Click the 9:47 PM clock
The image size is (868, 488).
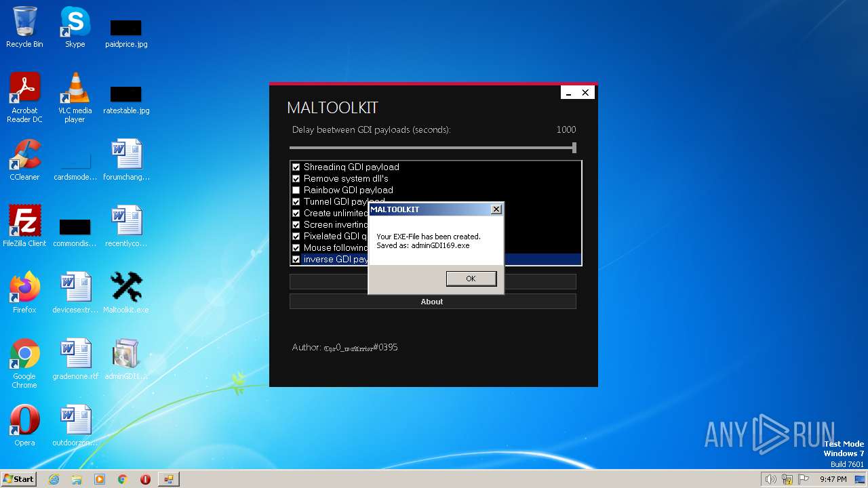(x=833, y=479)
